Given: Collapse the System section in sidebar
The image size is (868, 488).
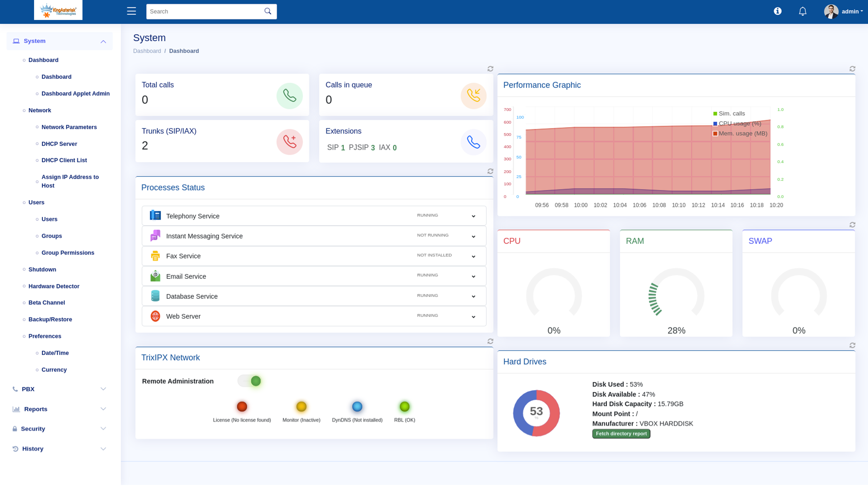Looking at the screenshot, I should coord(103,41).
